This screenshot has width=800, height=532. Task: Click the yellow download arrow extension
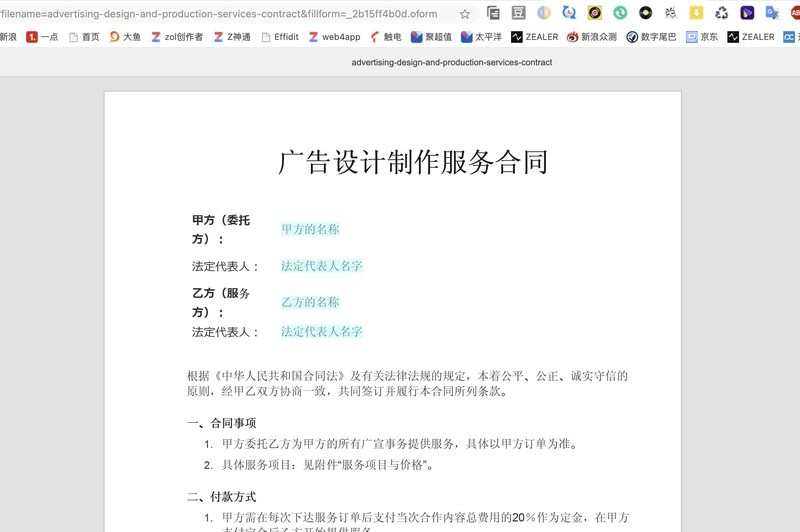696,13
